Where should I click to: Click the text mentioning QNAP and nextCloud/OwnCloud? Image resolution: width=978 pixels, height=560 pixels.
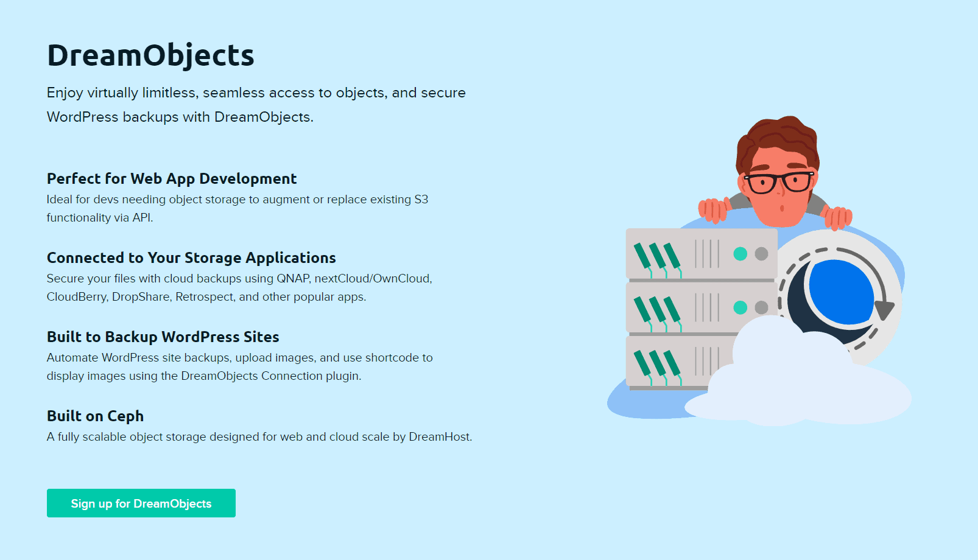239,287
